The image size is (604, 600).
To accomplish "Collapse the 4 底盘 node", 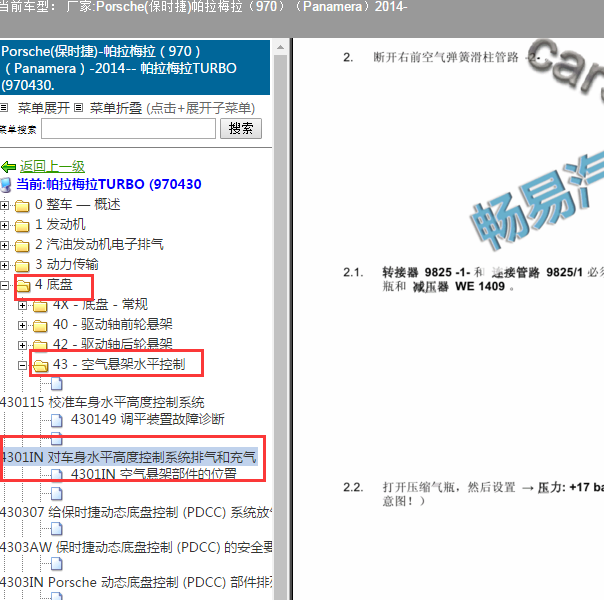I will coord(4,285).
